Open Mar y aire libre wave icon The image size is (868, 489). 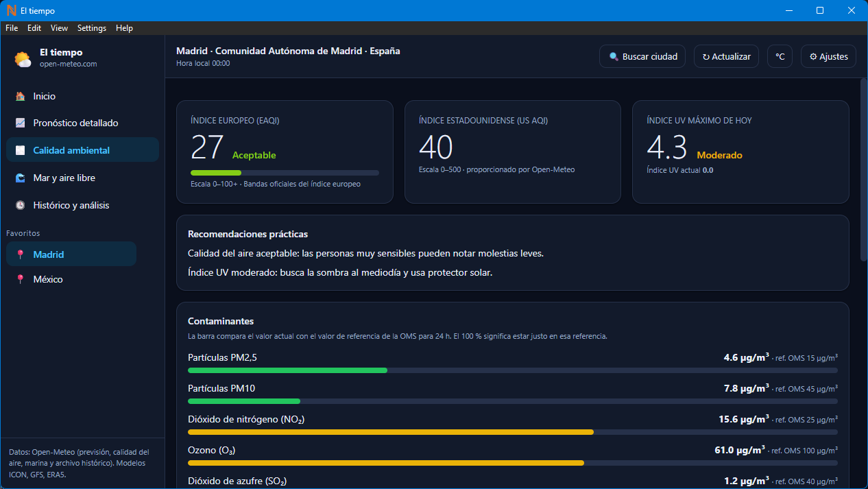(x=21, y=178)
